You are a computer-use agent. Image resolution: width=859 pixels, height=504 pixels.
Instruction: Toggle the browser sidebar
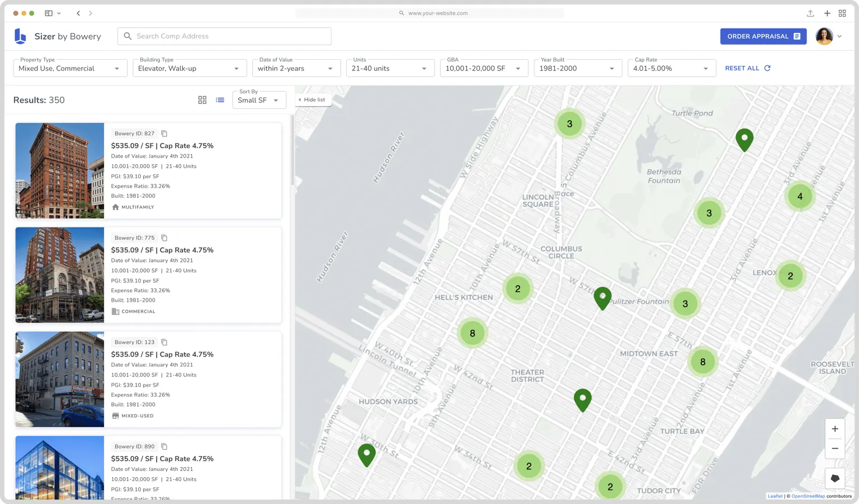click(x=49, y=13)
